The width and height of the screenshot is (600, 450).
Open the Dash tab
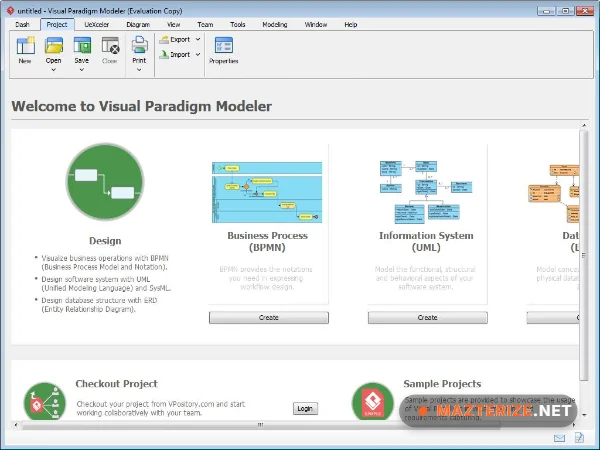[x=22, y=24]
